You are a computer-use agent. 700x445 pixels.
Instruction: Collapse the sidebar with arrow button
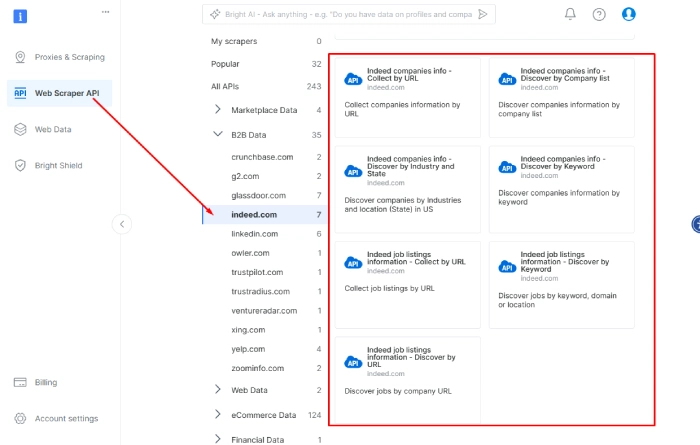(122, 224)
